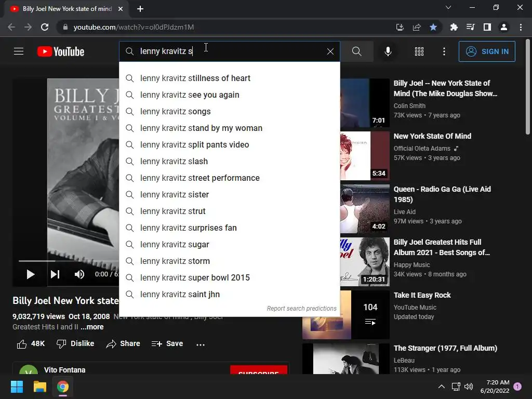Open Take It Easy Rock playlist

(422, 295)
